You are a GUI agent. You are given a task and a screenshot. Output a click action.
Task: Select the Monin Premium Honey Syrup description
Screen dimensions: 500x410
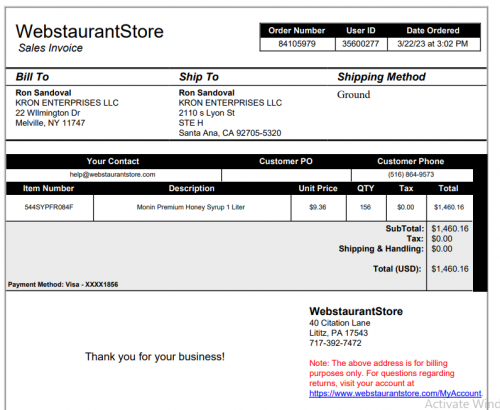(191, 207)
